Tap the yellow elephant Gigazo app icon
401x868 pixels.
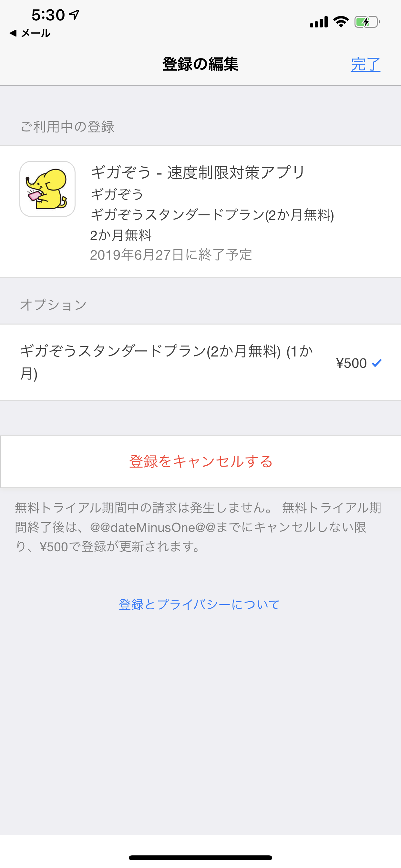click(x=47, y=189)
